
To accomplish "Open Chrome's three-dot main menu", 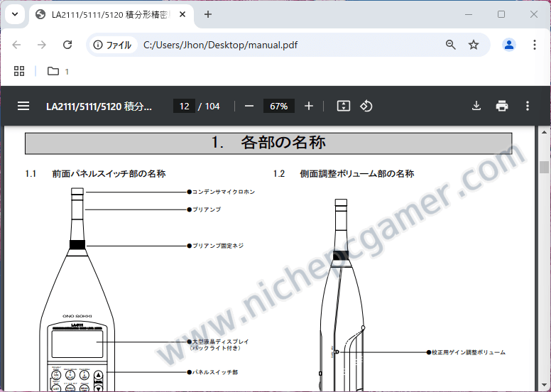I will pyautogui.click(x=534, y=45).
